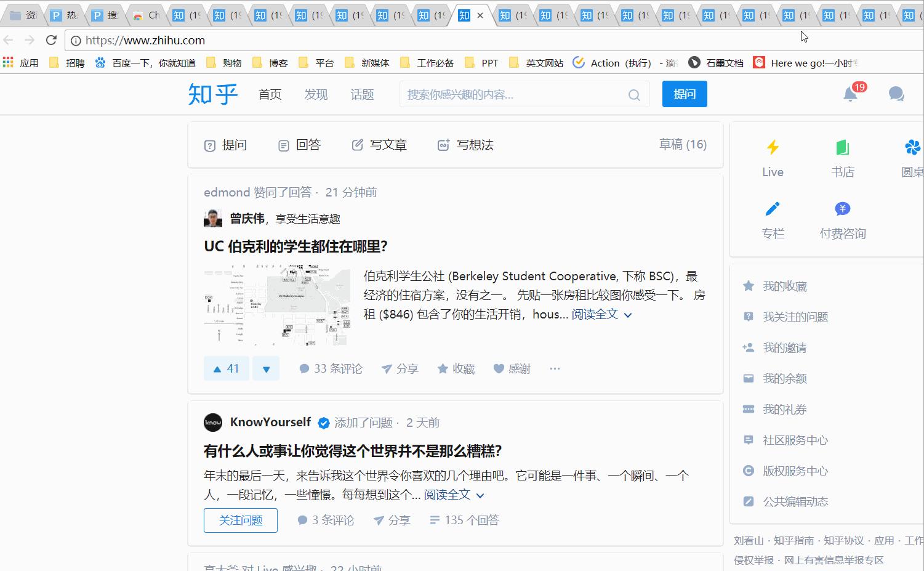Screen dimensions: 924x571
Task: Click the Zhihu search input field
Action: click(514, 95)
